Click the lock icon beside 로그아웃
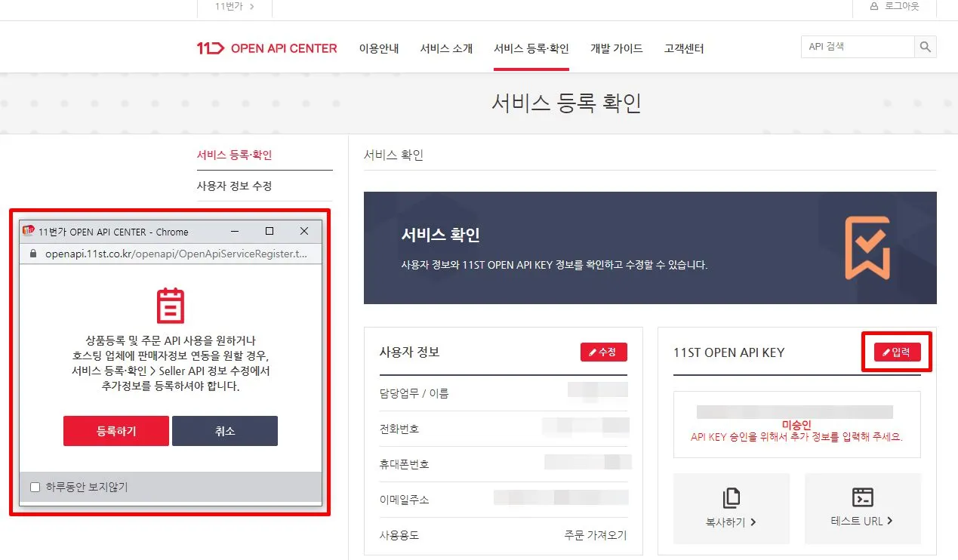Screen dimensions: 958x560 (874, 6)
